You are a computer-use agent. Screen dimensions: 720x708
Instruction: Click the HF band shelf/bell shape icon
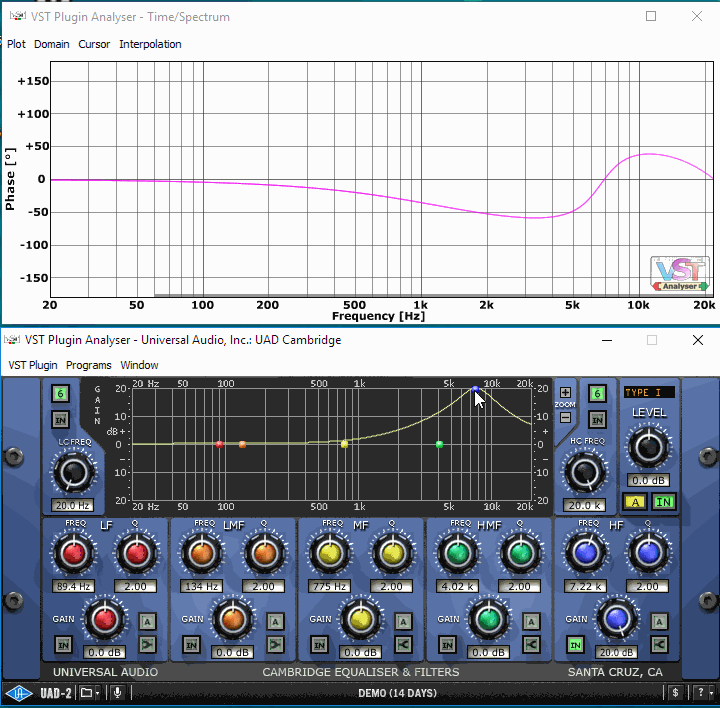click(x=660, y=645)
